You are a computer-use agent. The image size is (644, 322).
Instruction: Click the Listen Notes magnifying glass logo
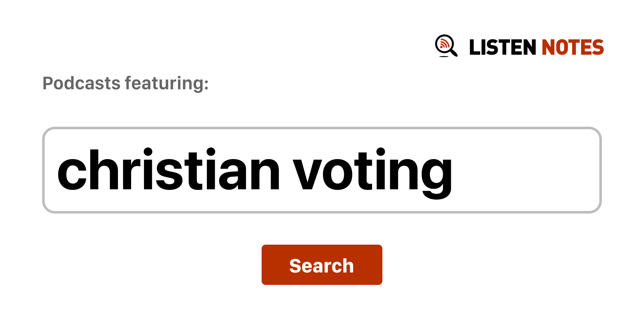pyautogui.click(x=445, y=46)
